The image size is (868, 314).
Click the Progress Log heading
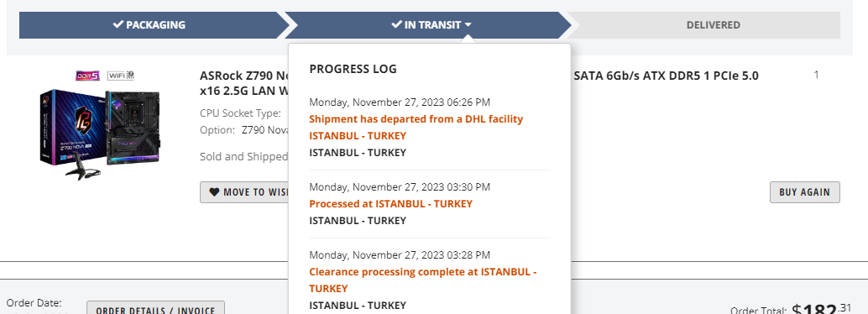(x=353, y=69)
